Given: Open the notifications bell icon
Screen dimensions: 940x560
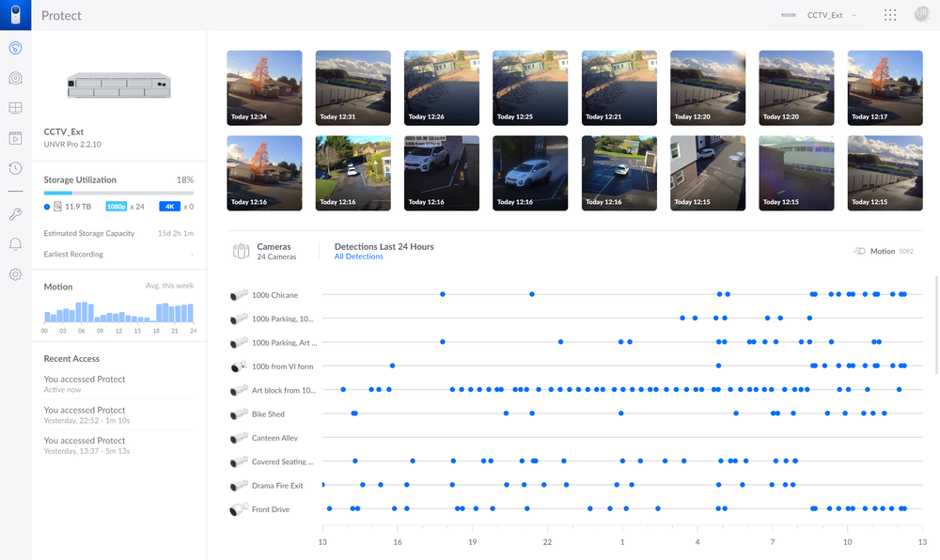Looking at the screenshot, I should tap(15, 244).
